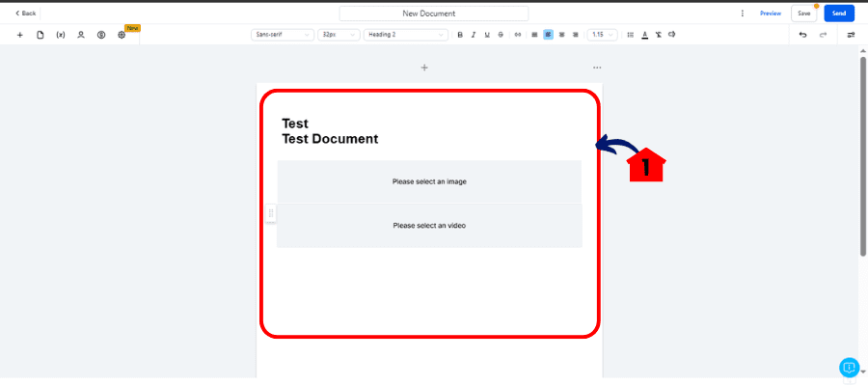Open the three-dot menu beside Preview
Screen dimensions: 868x386
point(743,14)
